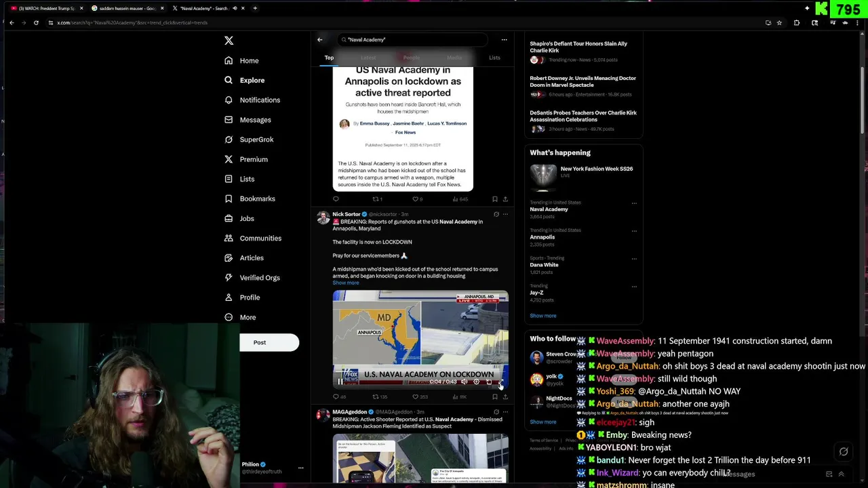Switch to the saddam hussein mauser browser tab
This screenshot has width=868, height=488.
127,8
